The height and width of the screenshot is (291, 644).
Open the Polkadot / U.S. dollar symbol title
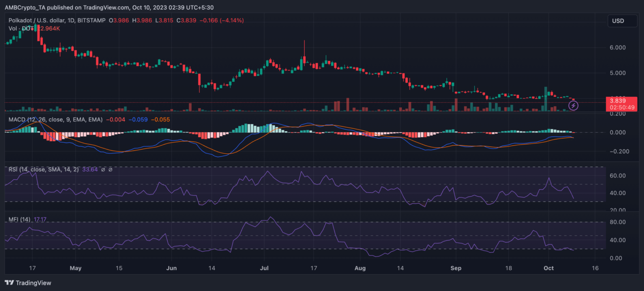click(57, 21)
